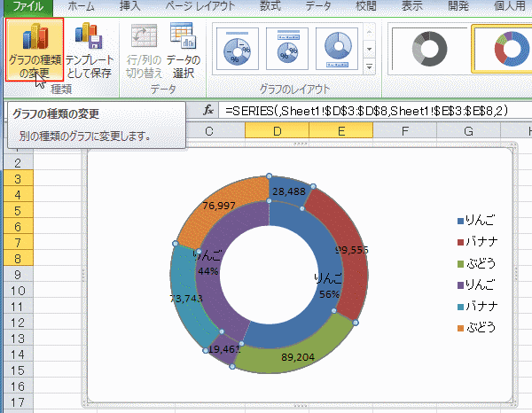The image size is (532, 413).
Task: Click Switch Row/Column (行/列の切り替え) icon
Action: 144,35
